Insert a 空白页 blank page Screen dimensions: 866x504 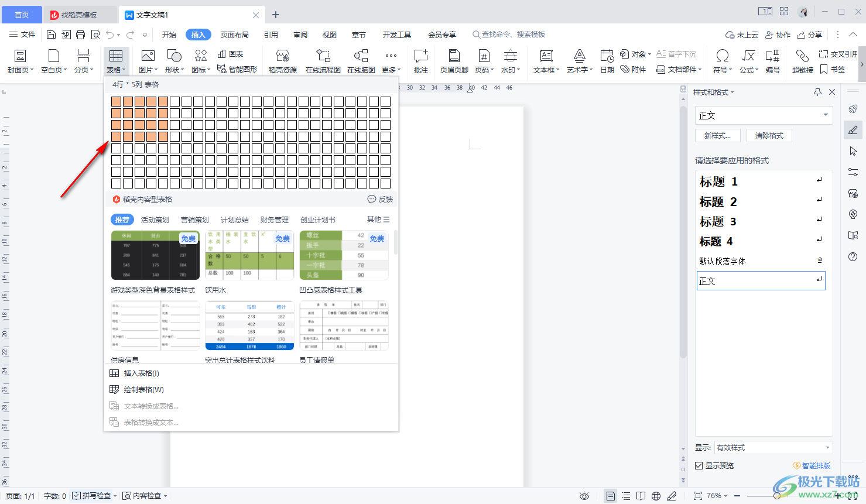coord(53,61)
